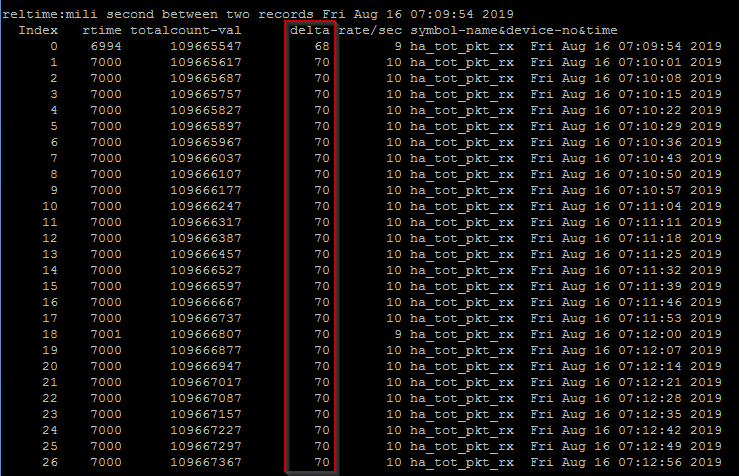Click the 'rate/sec' column header
This screenshot has width=739, height=476.
click(370, 32)
